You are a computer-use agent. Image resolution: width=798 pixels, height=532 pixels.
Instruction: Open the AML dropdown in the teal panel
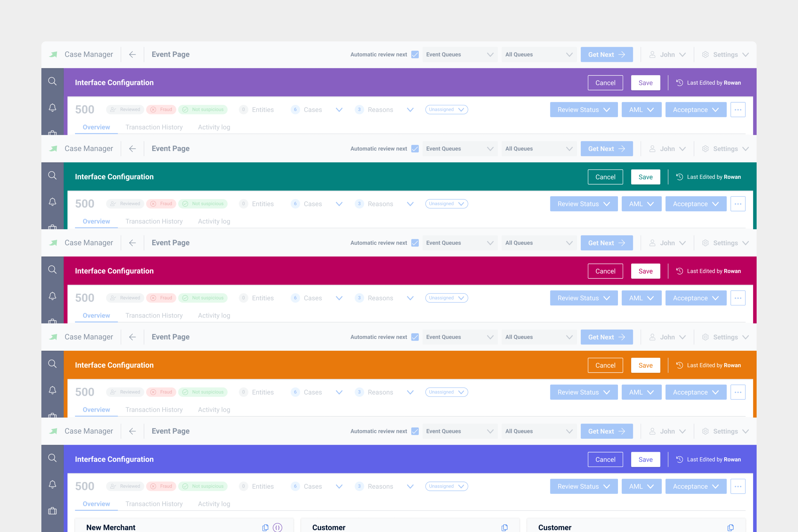[x=641, y=204]
